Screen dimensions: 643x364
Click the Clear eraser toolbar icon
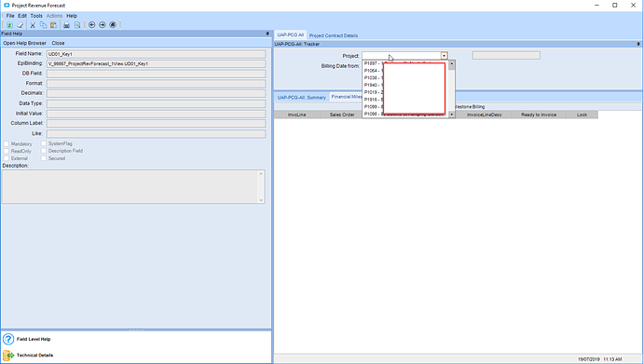click(x=21, y=25)
